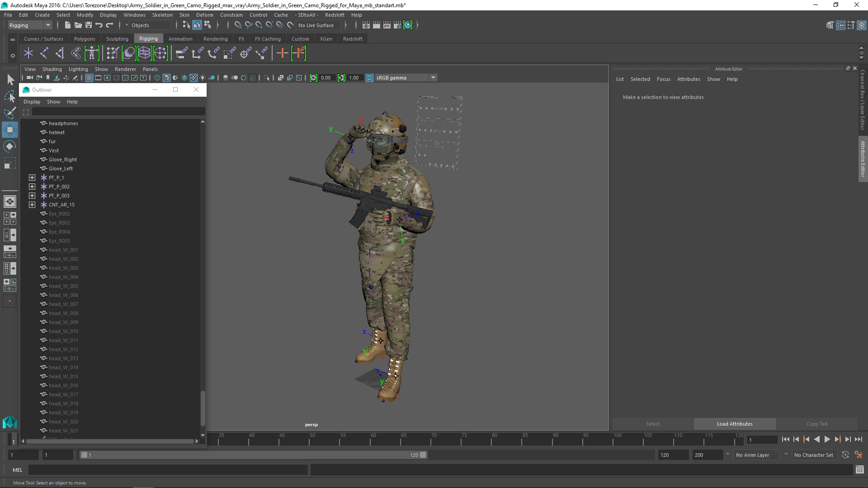Choose the Paint Selection tool

coord(9,113)
